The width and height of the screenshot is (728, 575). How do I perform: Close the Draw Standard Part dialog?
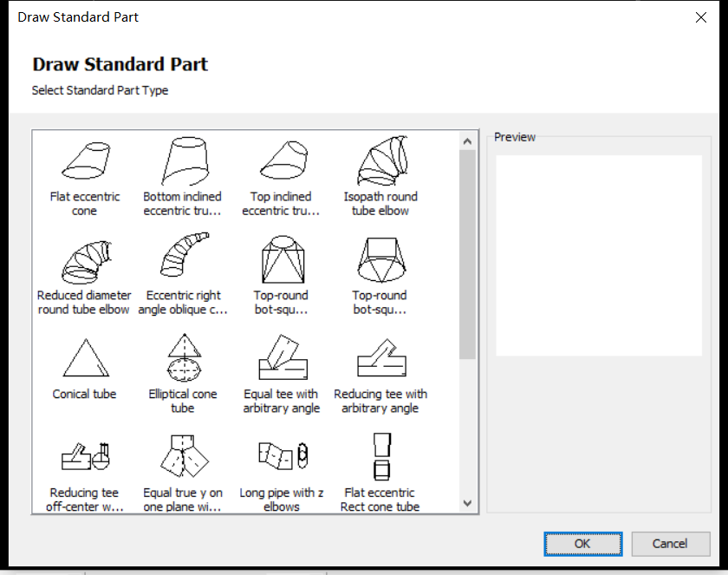click(700, 17)
